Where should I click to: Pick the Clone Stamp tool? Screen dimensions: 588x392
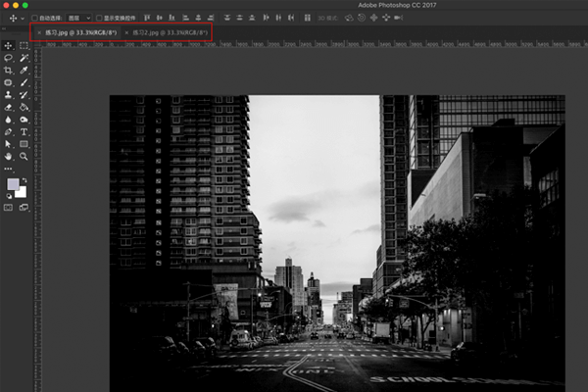pos(9,96)
